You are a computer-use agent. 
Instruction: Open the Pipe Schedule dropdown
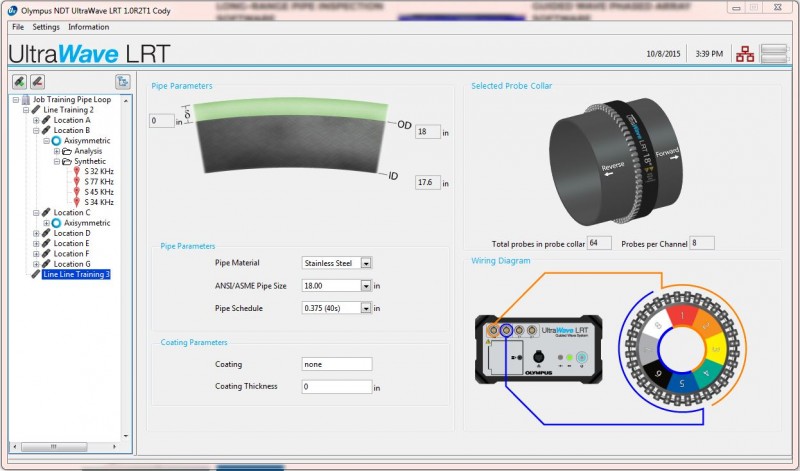coord(366,309)
